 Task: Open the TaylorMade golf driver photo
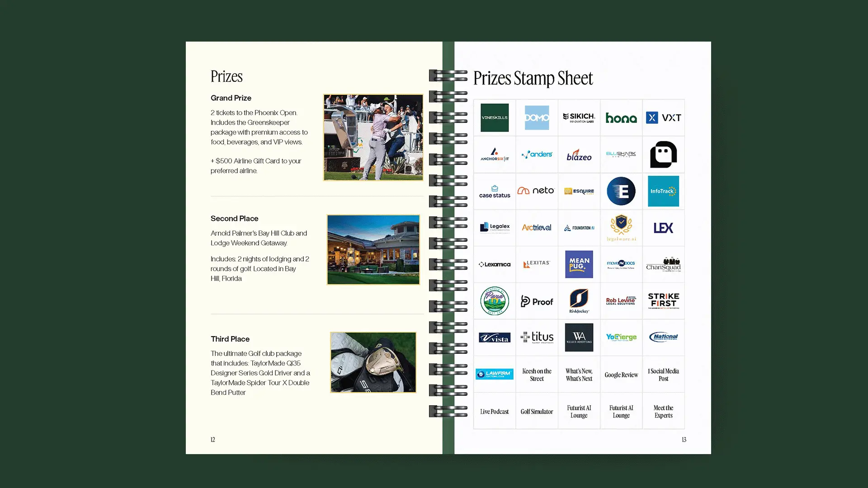373,362
